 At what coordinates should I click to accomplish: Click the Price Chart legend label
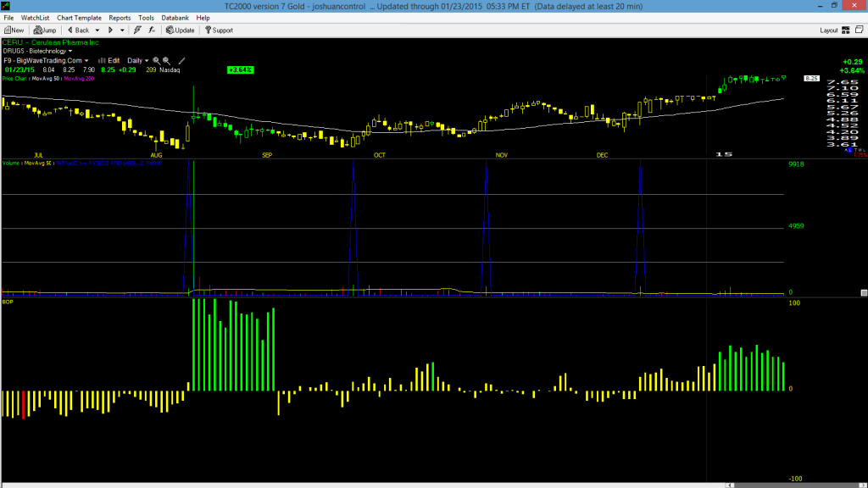pos(15,79)
